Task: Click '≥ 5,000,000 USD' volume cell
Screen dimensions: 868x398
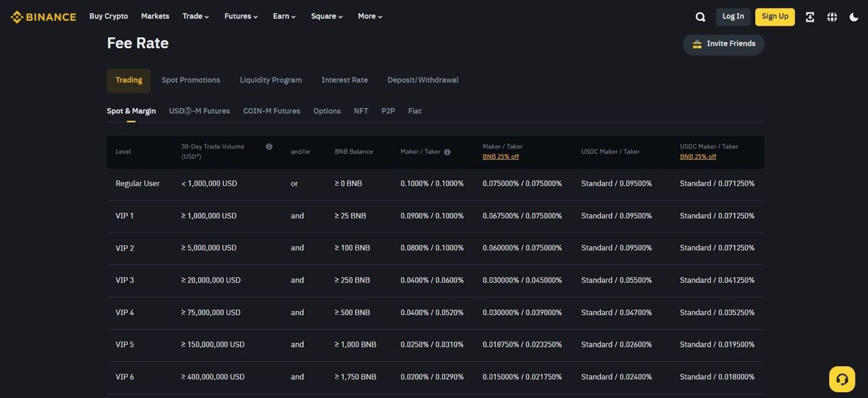Action: pos(209,248)
